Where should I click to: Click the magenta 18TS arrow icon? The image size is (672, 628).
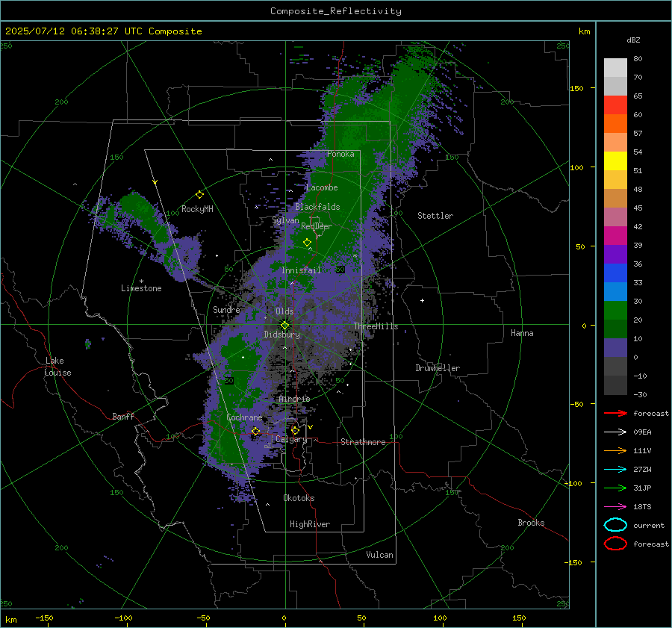click(x=615, y=507)
